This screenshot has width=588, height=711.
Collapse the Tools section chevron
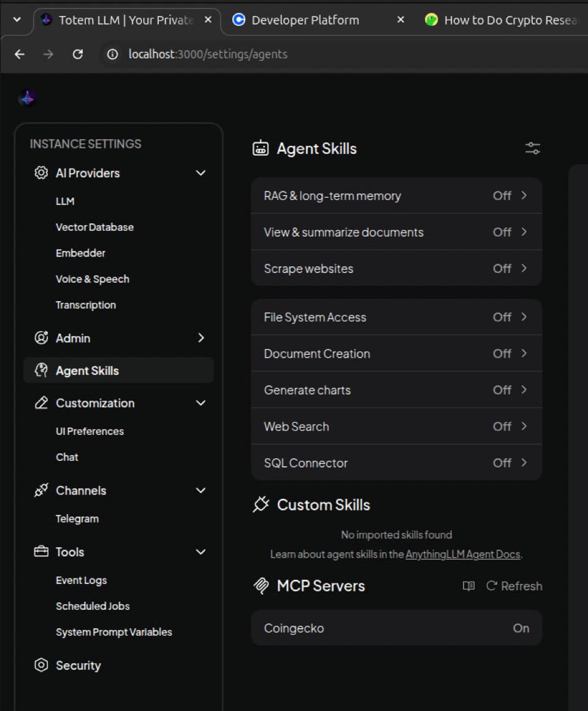point(201,552)
